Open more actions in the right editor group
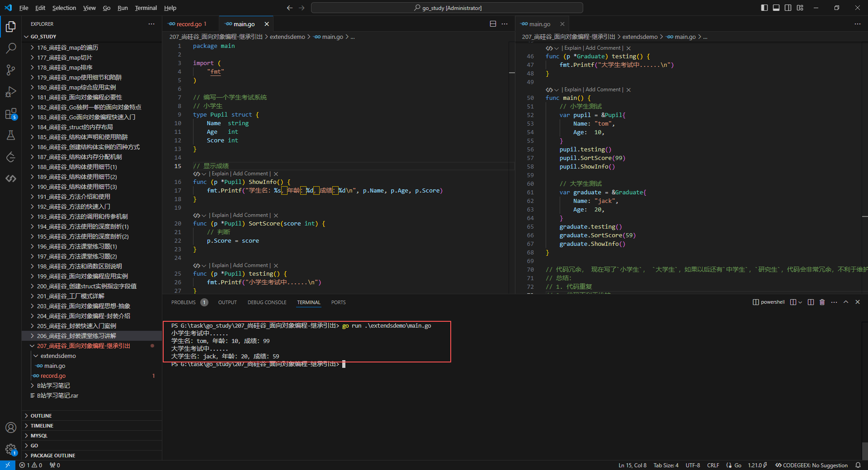 pyautogui.click(x=858, y=24)
